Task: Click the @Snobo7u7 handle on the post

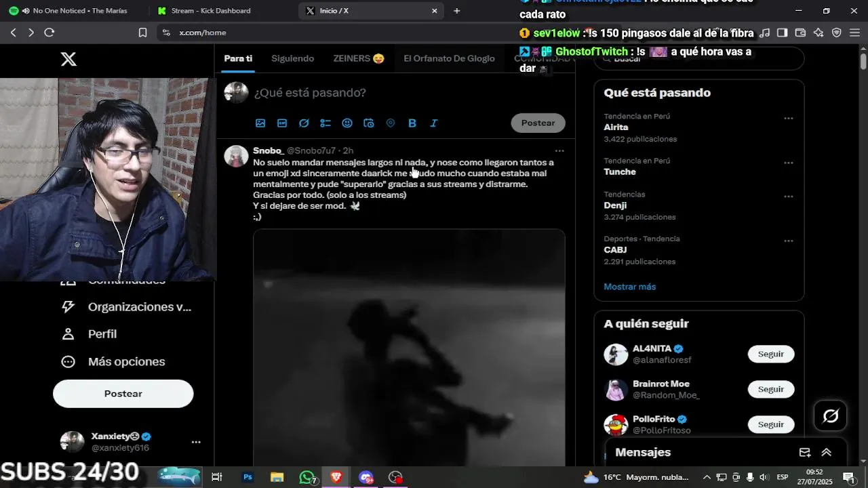Action: click(x=311, y=150)
